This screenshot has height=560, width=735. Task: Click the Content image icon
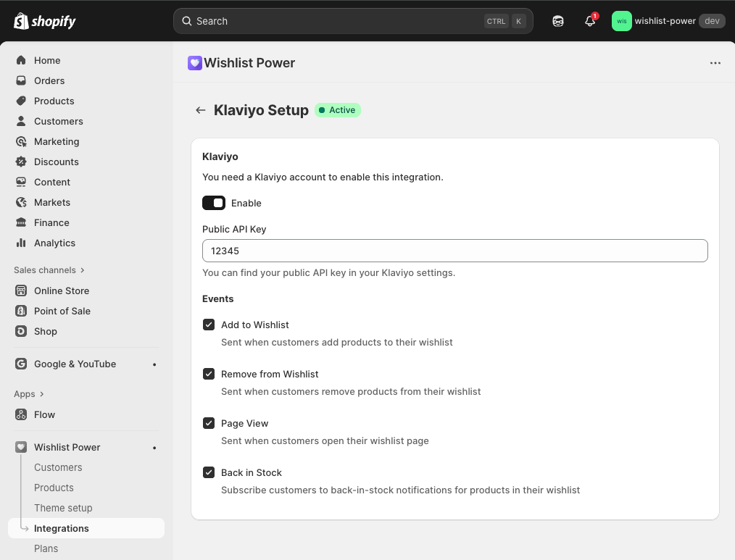(x=21, y=182)
